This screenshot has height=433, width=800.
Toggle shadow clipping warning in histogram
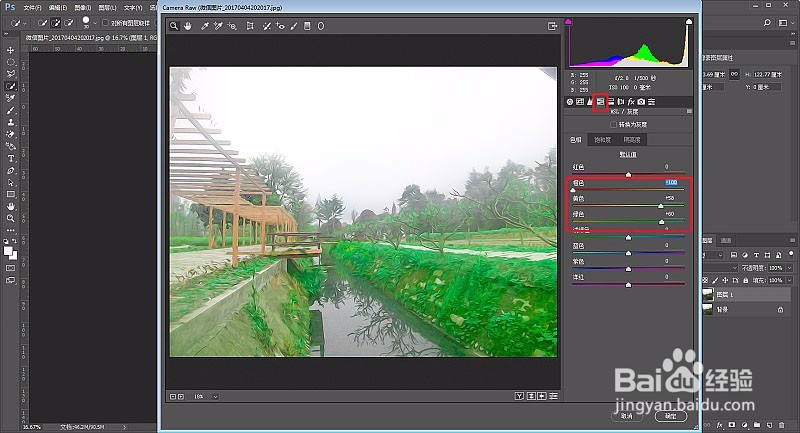(x=568, y=22)
